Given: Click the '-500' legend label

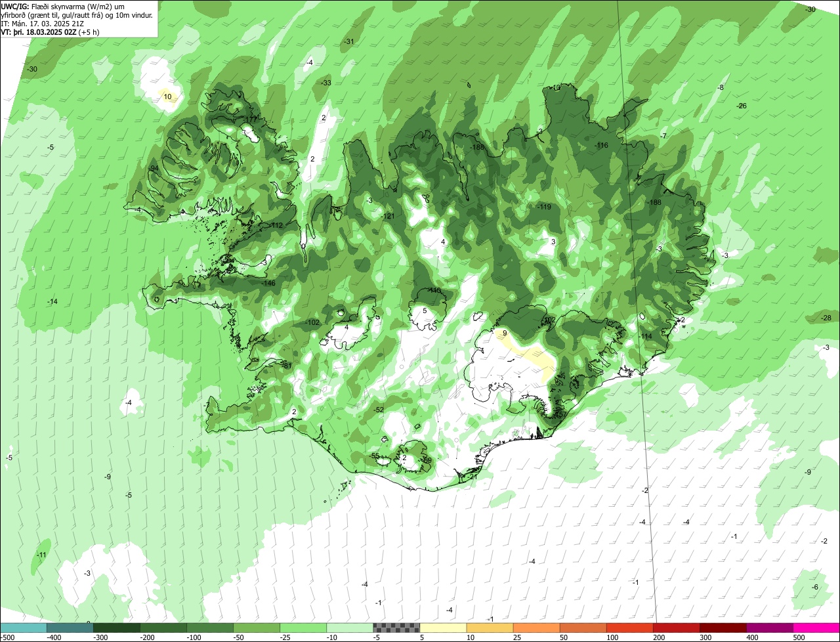Looking at the screenshot, I should click(x=7, y=637).
